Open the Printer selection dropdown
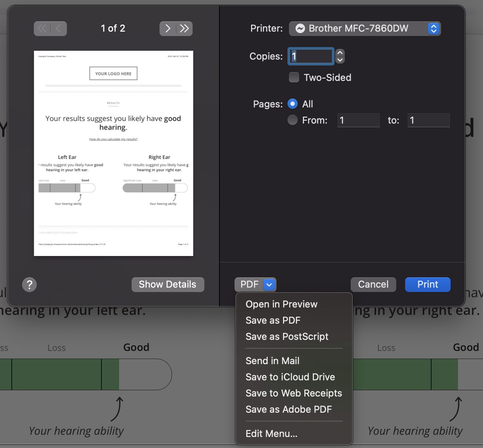This screenshot has width=483, height=448. [365, 28]
